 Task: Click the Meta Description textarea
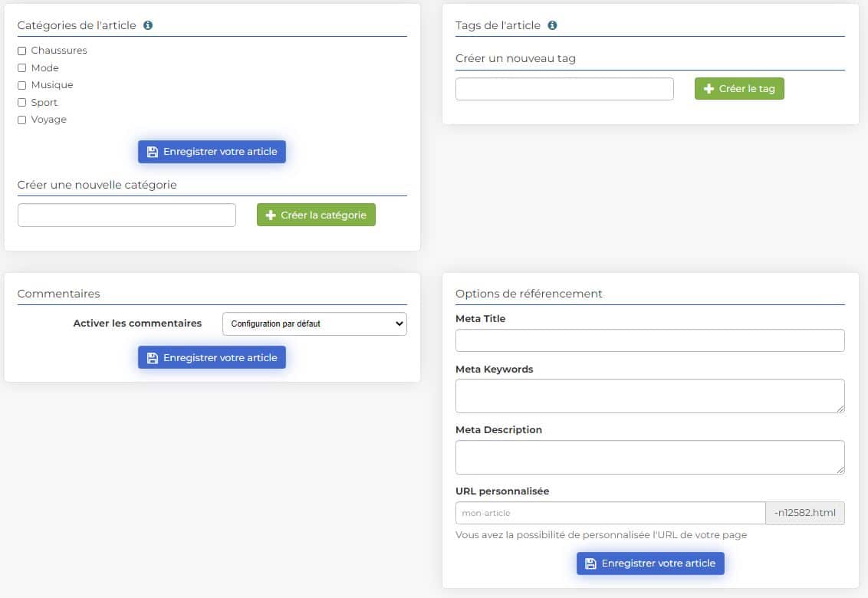(649, 457)
